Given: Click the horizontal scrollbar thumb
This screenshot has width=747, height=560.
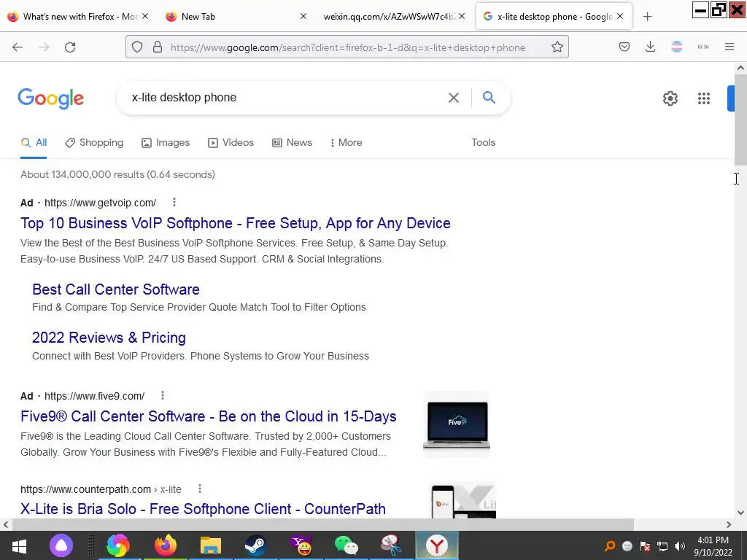Looking at the screenshot, I should pos(322,524).
